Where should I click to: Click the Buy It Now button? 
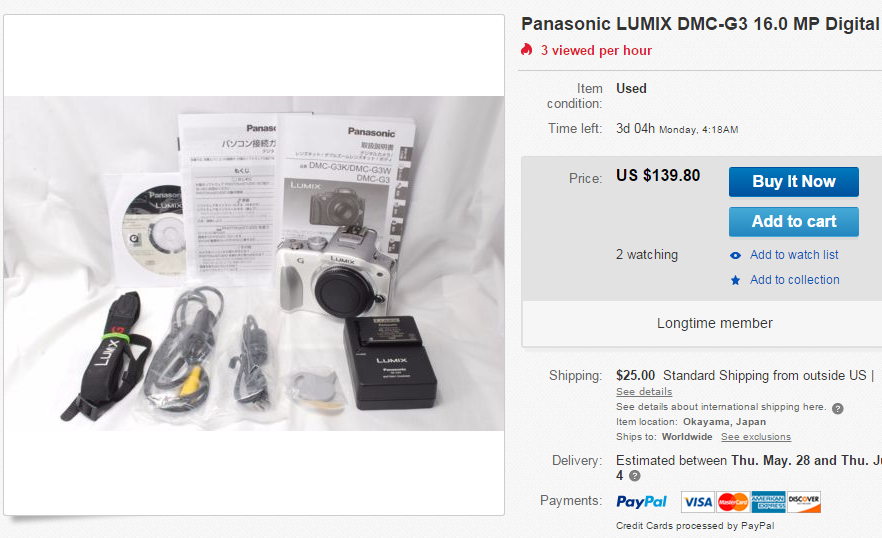click(x=794, y=182)
